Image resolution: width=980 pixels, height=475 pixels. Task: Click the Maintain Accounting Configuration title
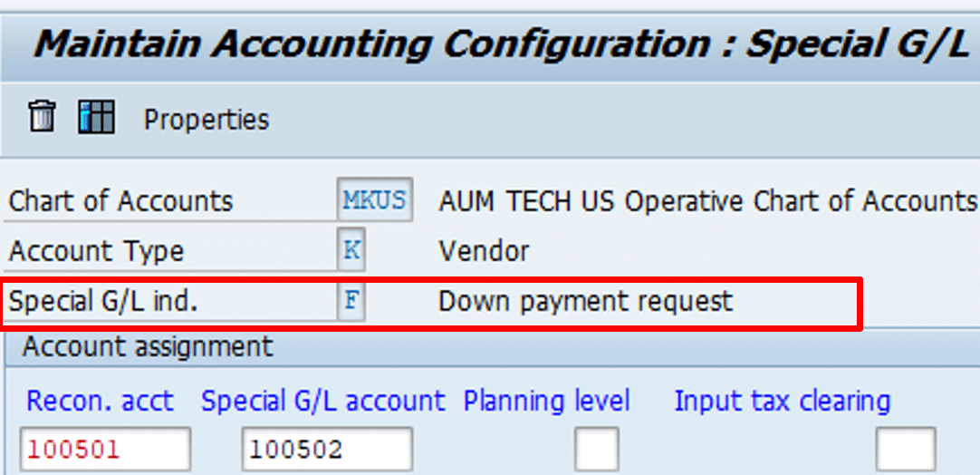coord(502,47)
